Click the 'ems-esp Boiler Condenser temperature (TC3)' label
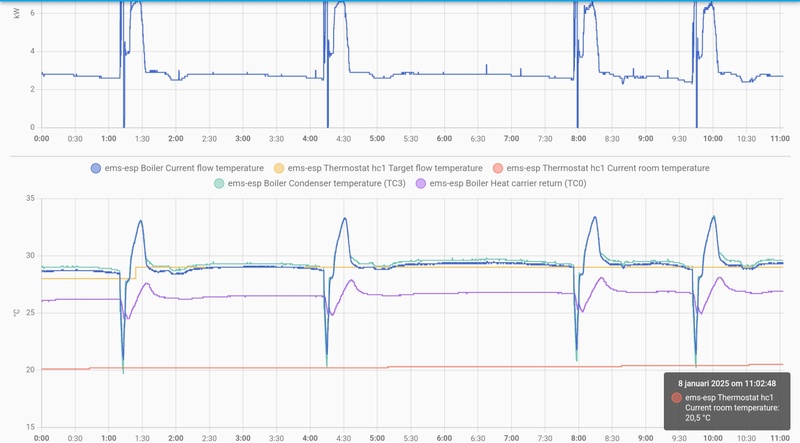 click(316, 183)
